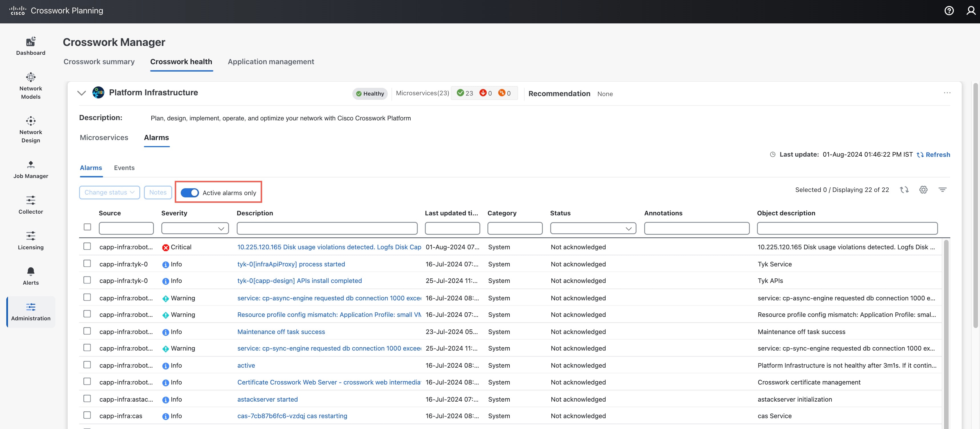Check the cas restarting row checkbox
The width and height of the screenshot is (980, 429).
pos(87,415)
